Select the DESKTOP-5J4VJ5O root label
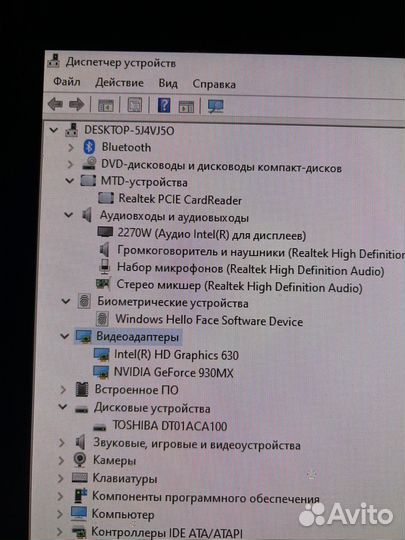 click(x=129, y=131)
